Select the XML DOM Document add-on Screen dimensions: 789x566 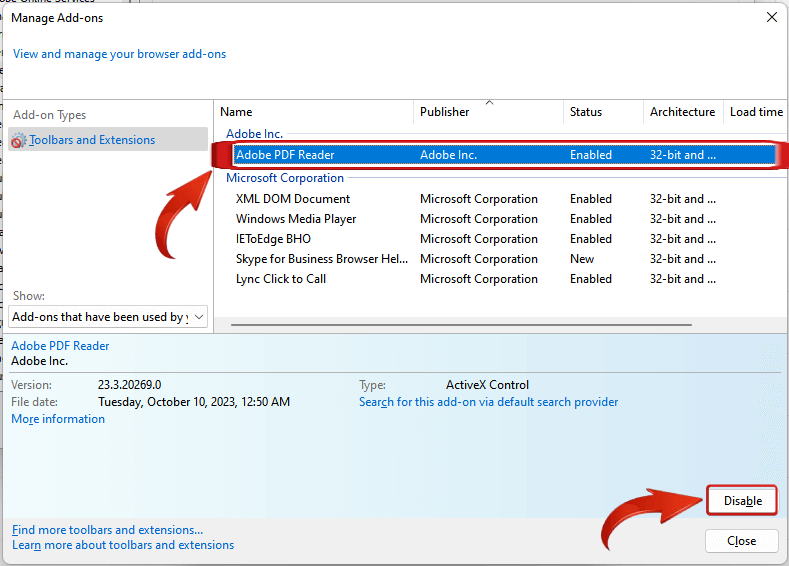point(292,199)
